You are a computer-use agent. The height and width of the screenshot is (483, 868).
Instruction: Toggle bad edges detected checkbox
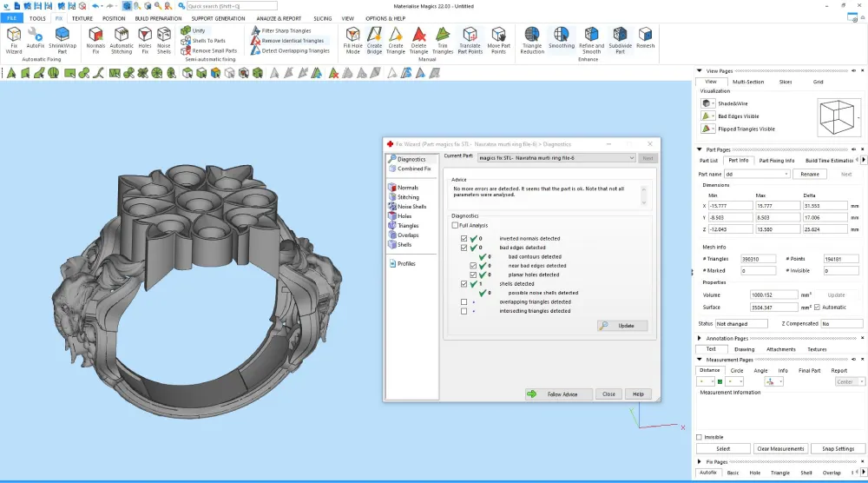464,248
